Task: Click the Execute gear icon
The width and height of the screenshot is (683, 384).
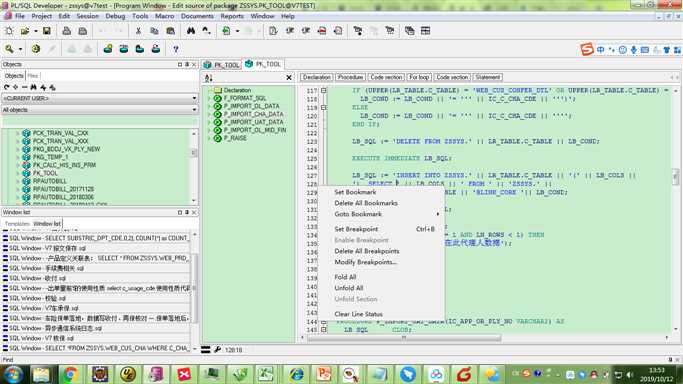Action: tap(36, 49)
